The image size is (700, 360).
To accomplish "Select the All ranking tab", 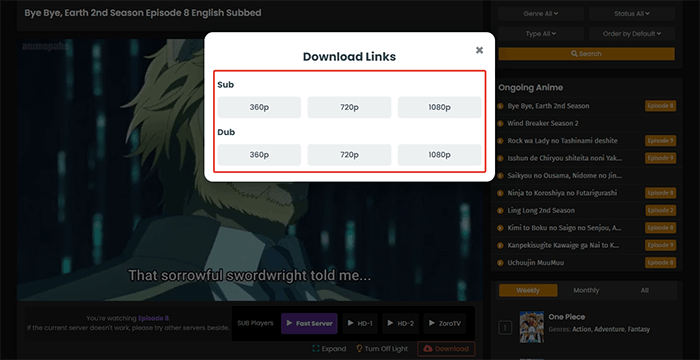I will coord(644,290).
